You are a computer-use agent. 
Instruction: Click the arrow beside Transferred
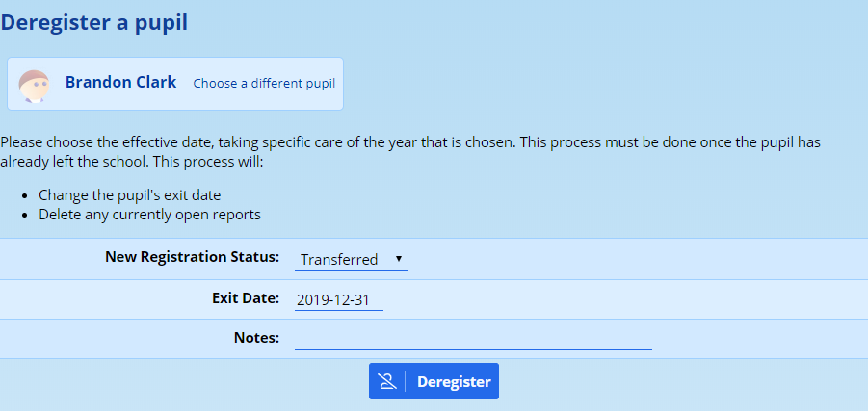pos(399,259)
